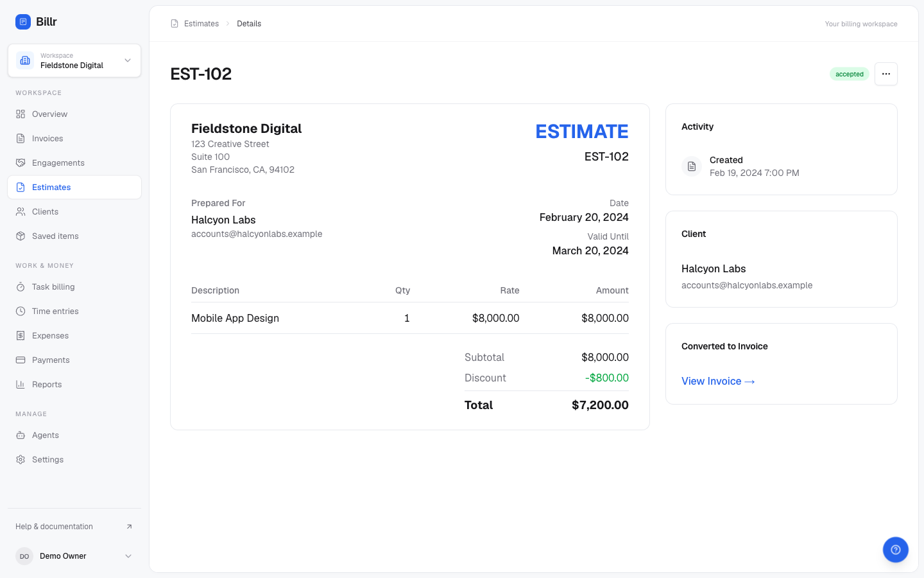Click the accepted status badge
This screenshot has height=578, width=924.
click(850, 74)
